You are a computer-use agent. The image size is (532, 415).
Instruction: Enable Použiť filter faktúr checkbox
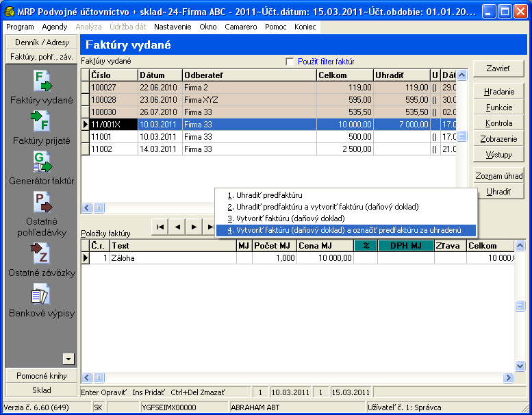290,62
